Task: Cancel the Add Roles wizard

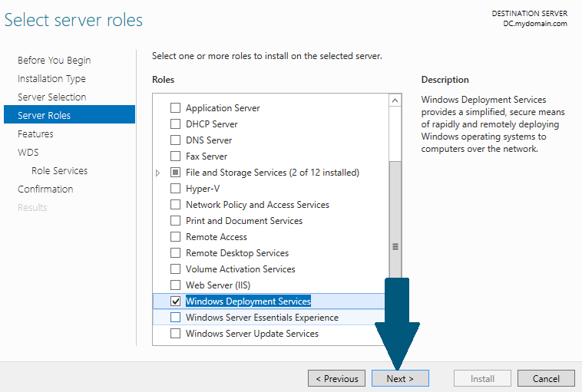Action: 546,379
